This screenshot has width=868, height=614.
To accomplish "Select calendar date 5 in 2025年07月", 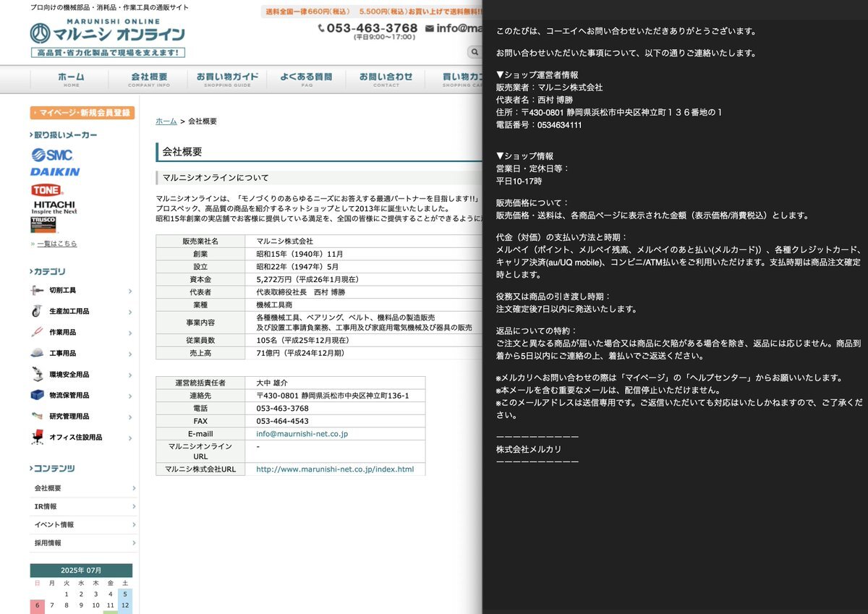I will 125,594.
